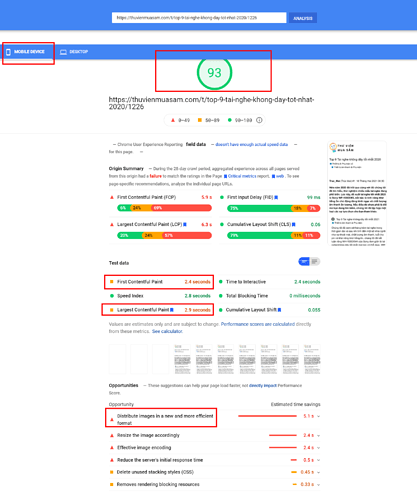Click bookmark icon beside origin Largest Contentful Paint (LCP)
This screenshot has height=500, width=417.
pyautogui.click(x=185, y=225)
